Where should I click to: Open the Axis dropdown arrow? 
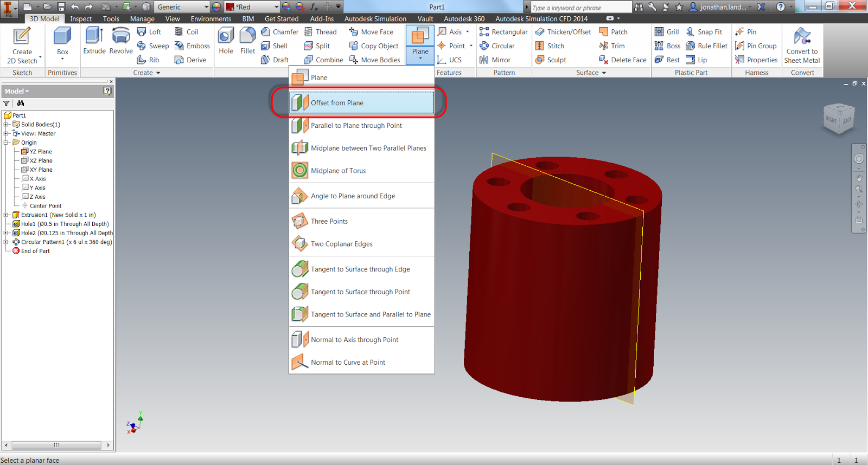coord(468,32)
